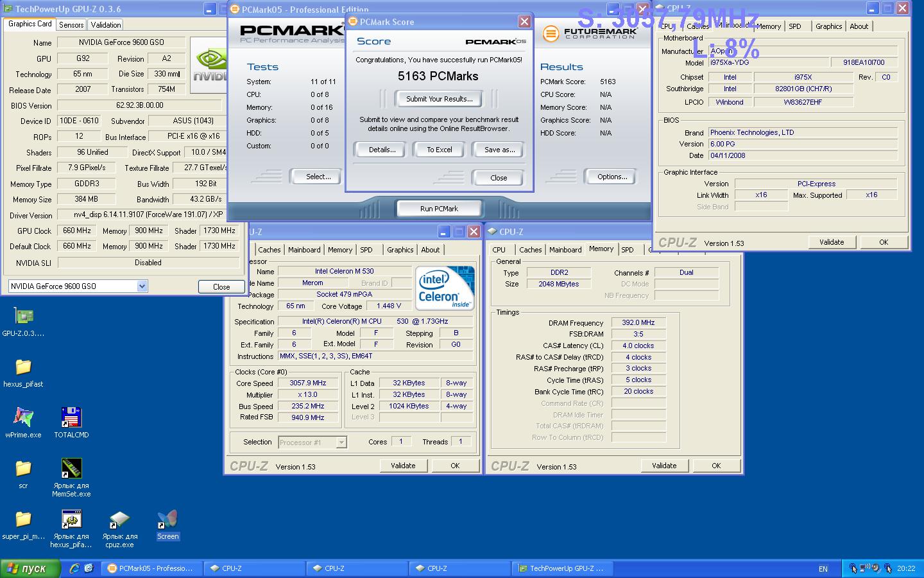
Task: Open About tab in the mainboard CPU-Z window
Action: pyautogui.click(x=859, y=26)
